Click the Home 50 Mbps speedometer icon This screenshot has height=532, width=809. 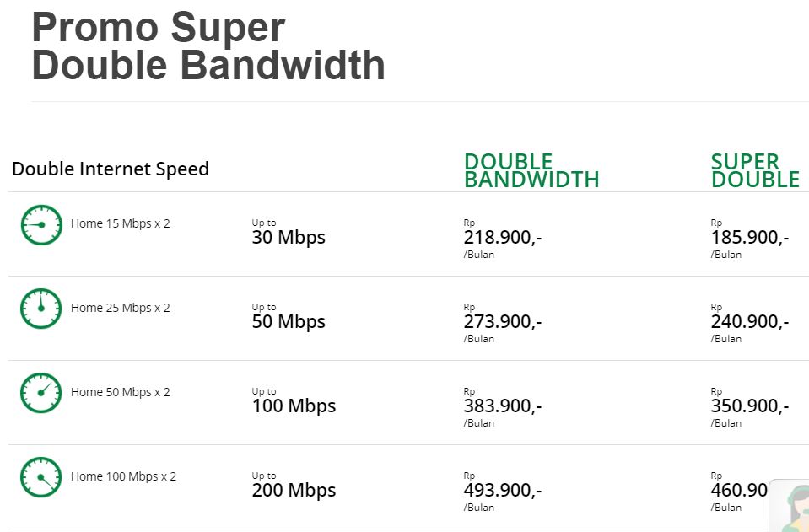coord(41,393)
